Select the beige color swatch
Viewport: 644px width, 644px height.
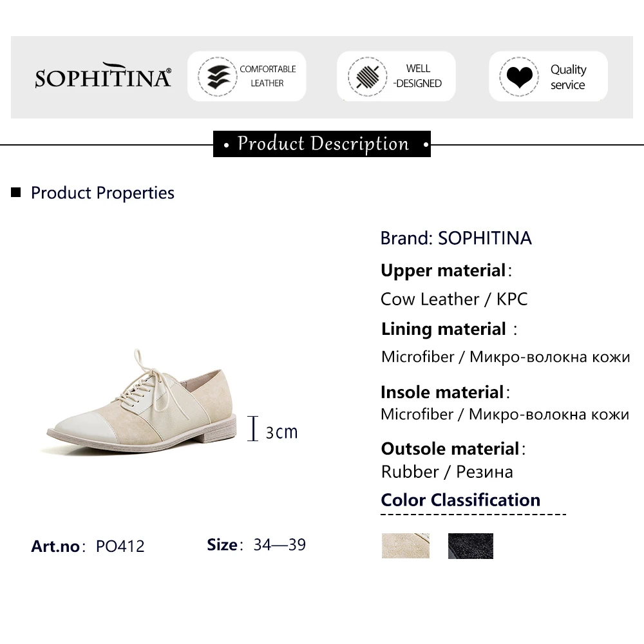click(x=405, y=545)
